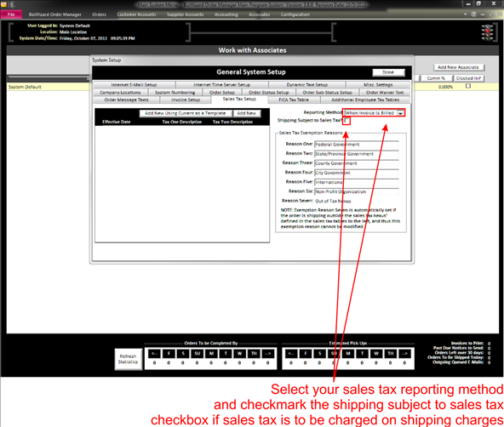
Task: Switch to the FICA Tax Table tab
Action: (x=294, y=100)
